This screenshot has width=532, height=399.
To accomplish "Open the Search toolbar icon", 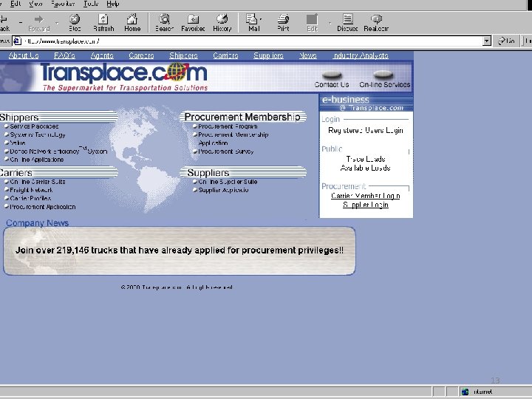I will click(x=165, y=23).
